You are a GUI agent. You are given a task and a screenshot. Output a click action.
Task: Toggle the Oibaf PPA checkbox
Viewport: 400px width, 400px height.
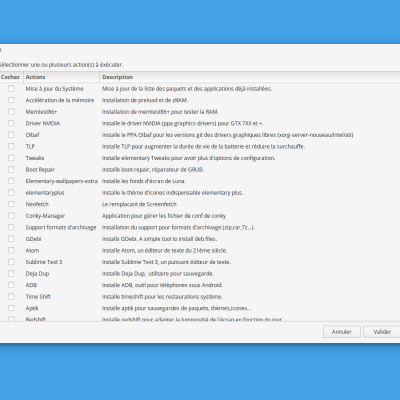coord(11,135)
